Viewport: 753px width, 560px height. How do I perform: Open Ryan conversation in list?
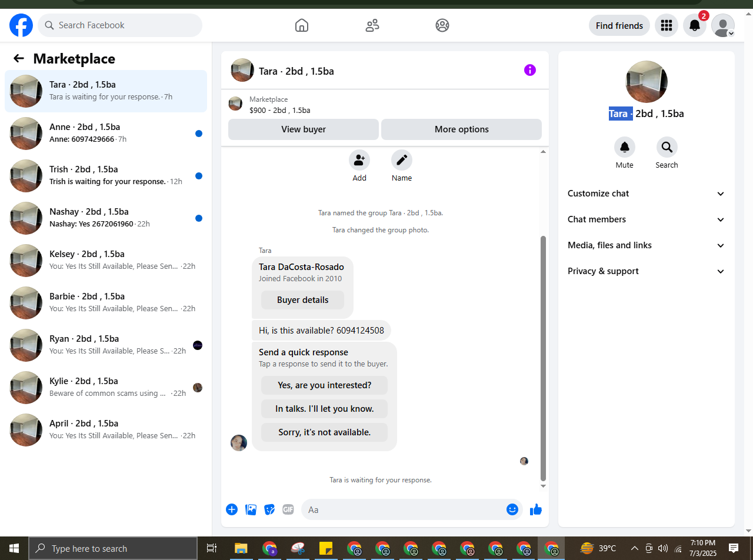[106, 345]
